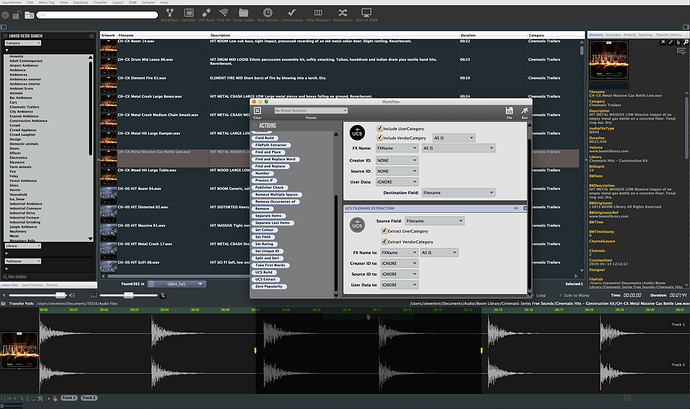Add the Take First Words action

[x=270, y=265]
